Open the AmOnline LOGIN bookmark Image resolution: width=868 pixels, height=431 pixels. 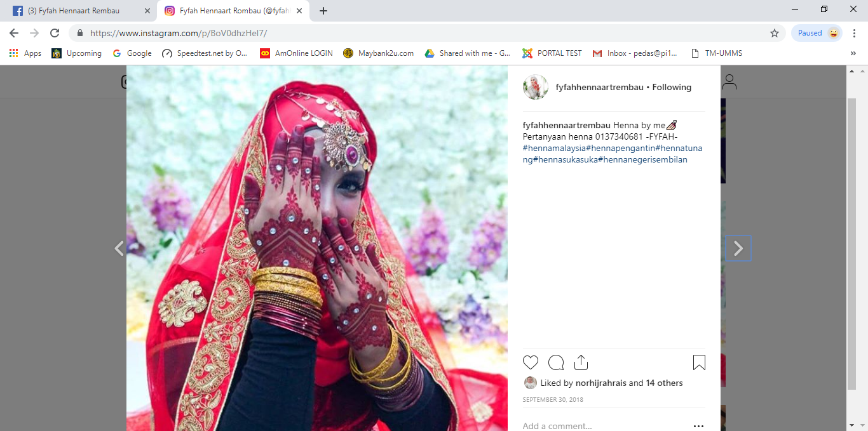(296, 53)
